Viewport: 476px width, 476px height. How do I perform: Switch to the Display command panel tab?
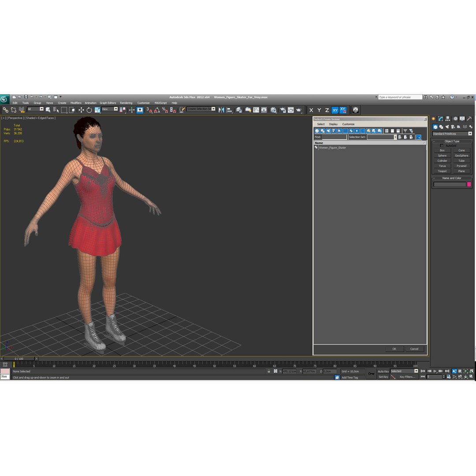[x=462, y=119]
